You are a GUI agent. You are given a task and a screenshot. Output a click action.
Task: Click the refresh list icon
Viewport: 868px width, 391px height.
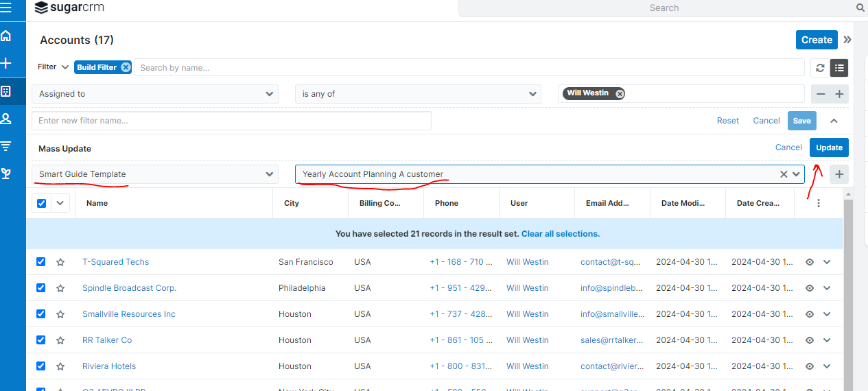820,67
